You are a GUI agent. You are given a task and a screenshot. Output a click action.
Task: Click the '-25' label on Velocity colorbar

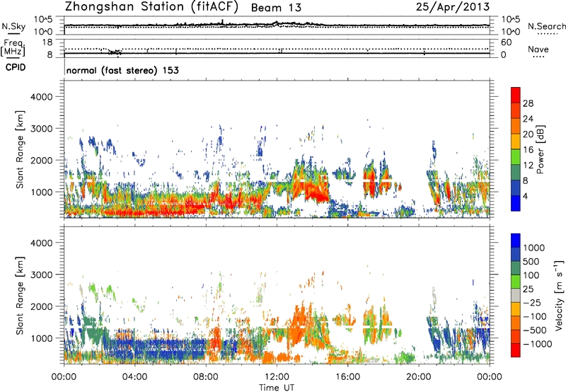[532, 303]
